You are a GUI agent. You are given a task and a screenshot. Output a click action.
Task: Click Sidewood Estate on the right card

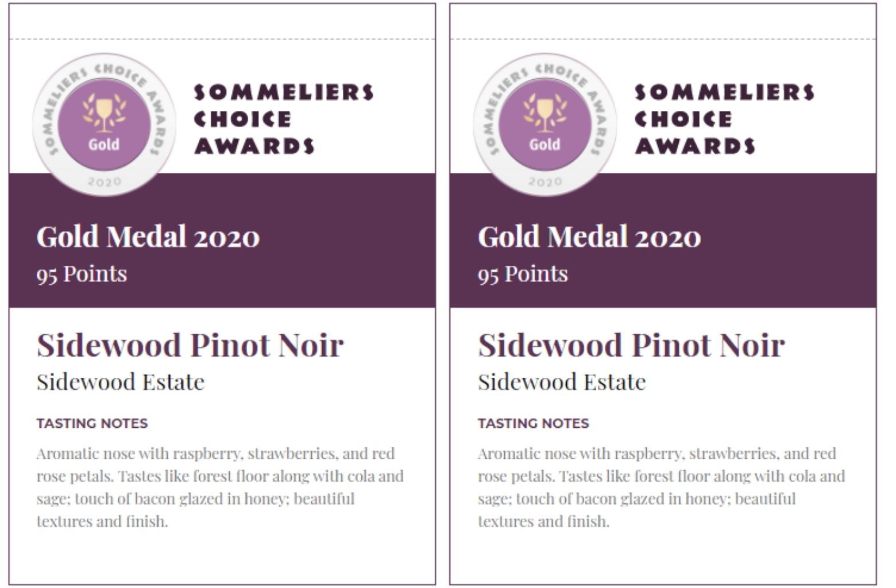[x=562, y=382]
